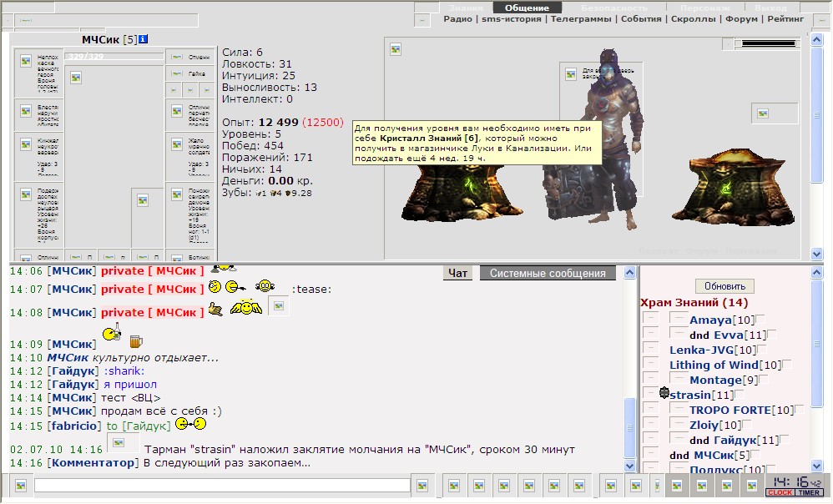Viewport: 833px width, 504px height.
Task: Click the beer mug emoticon in the 14:09 message
Action: click(136, 341)
